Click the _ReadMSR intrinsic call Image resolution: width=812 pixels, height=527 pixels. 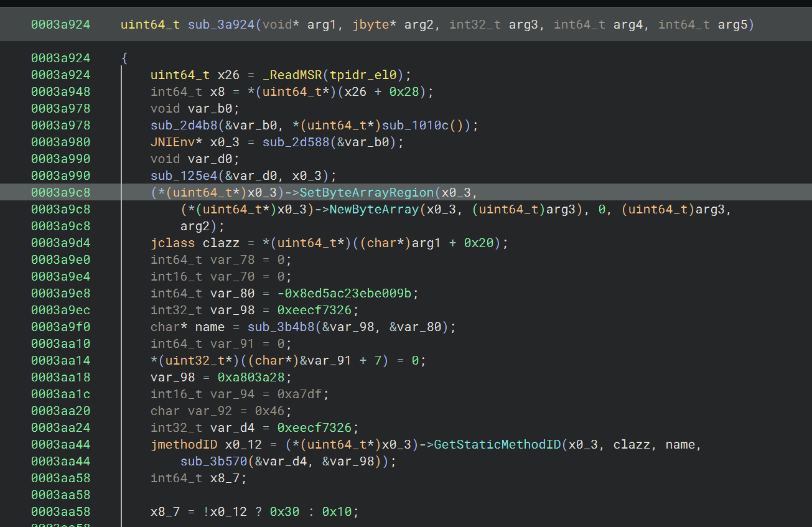[292, 75]
